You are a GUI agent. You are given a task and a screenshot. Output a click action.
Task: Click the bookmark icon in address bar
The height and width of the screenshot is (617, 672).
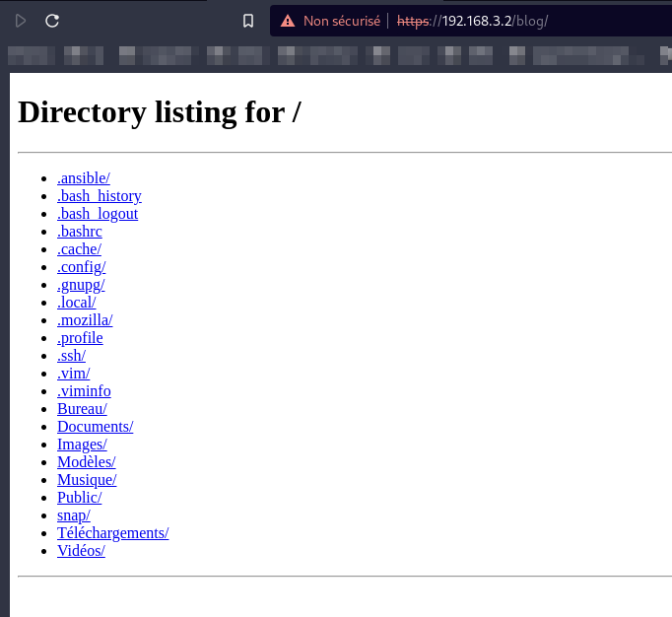pos(248,21)
